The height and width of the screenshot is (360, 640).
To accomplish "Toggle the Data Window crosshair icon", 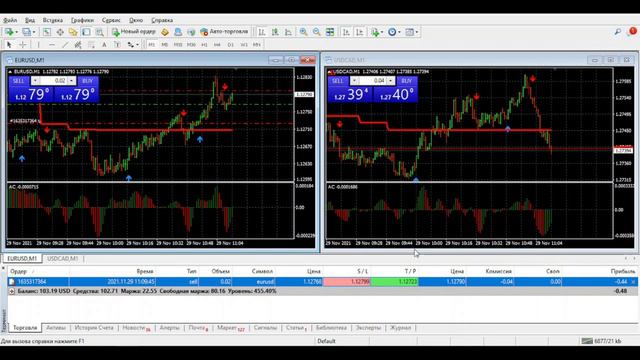I will tap(60, 32).
